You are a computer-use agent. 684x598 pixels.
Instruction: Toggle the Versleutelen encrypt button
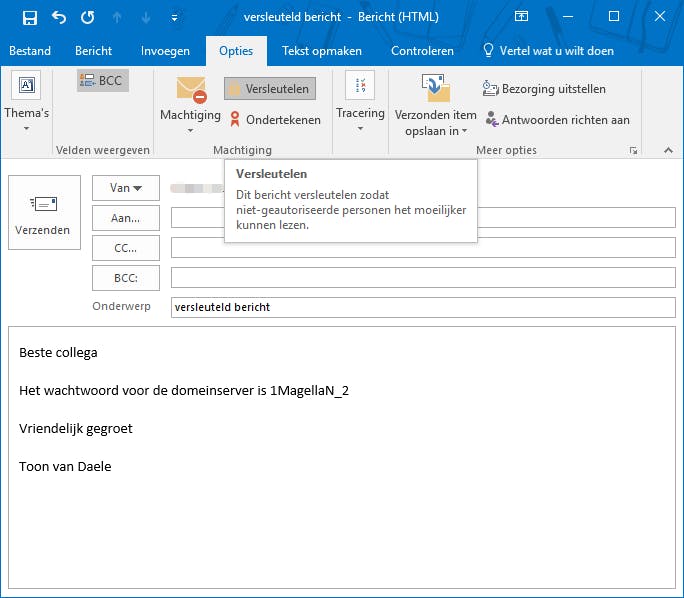[270, 89]
